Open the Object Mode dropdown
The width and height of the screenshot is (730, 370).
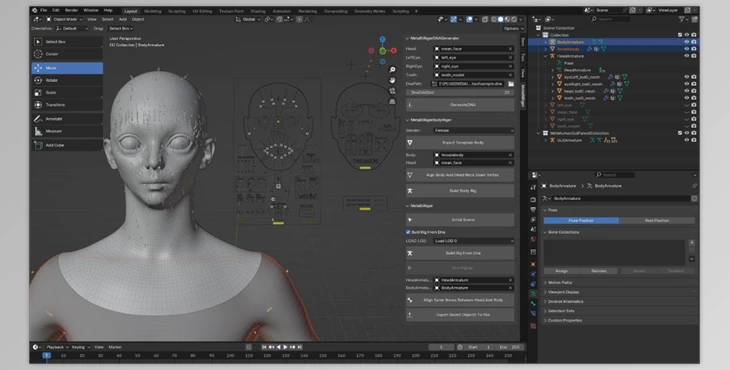(64, 20)
